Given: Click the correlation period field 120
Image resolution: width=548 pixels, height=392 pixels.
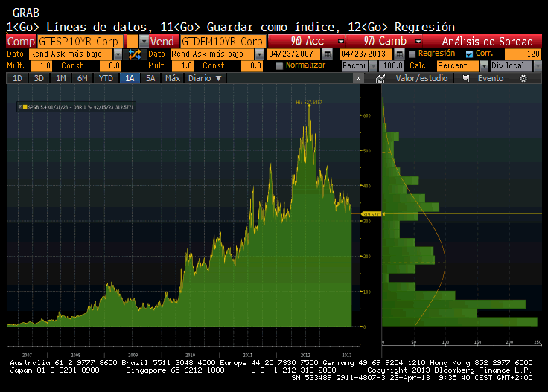Looking at the screenshot, I should tap(523, 54).
